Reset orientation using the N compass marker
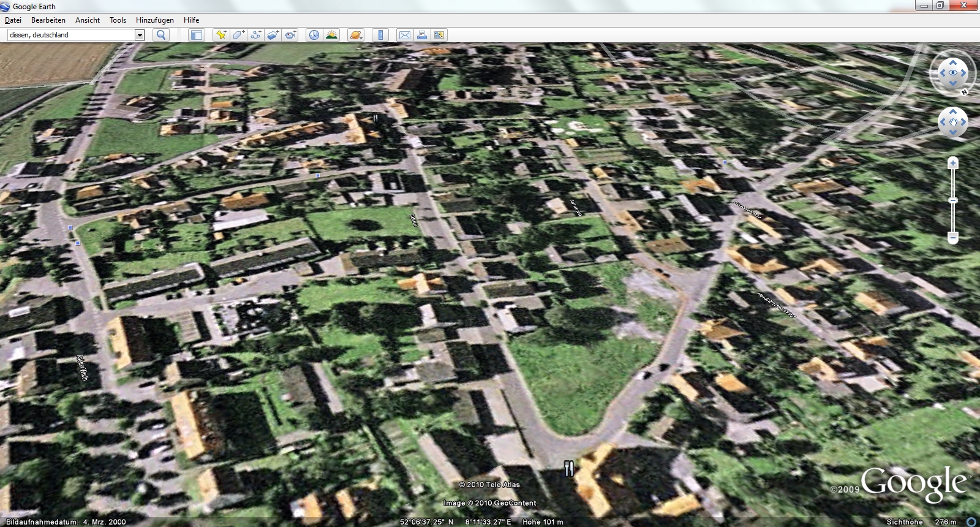Screen dimensions: 980x527 (965, 92)
